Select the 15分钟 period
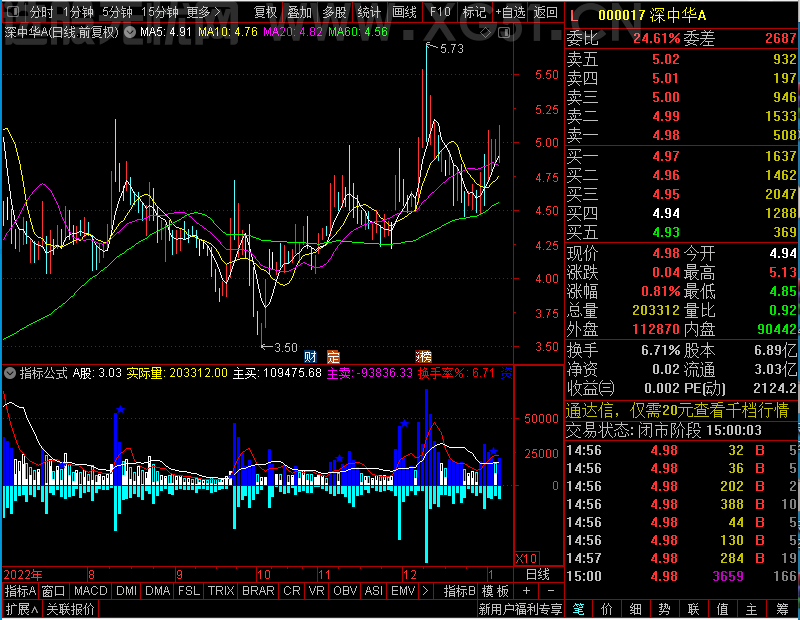Screen dimensions: 800x620 [x=160, y=12]
